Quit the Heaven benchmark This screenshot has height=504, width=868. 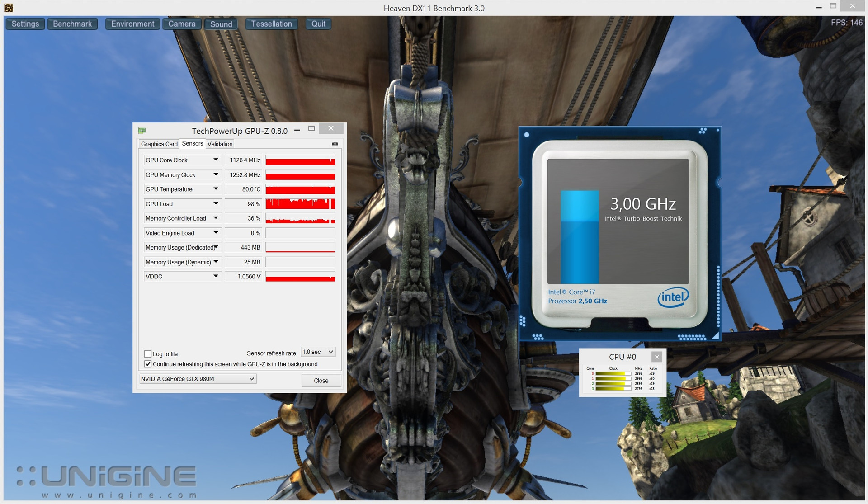[319, 24]
